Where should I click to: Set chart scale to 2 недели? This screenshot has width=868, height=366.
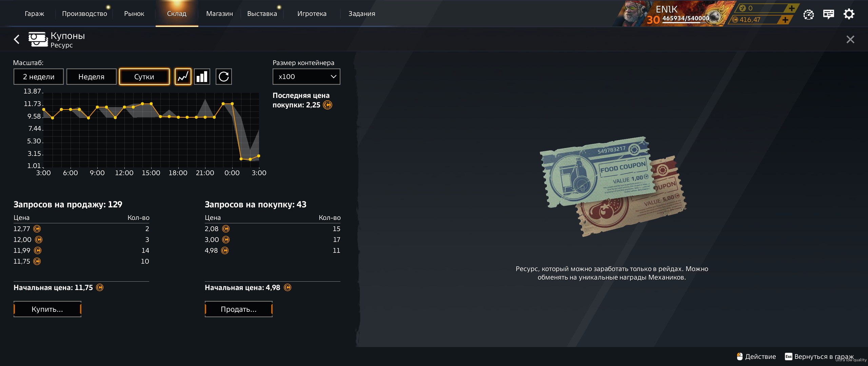(39, 77)
